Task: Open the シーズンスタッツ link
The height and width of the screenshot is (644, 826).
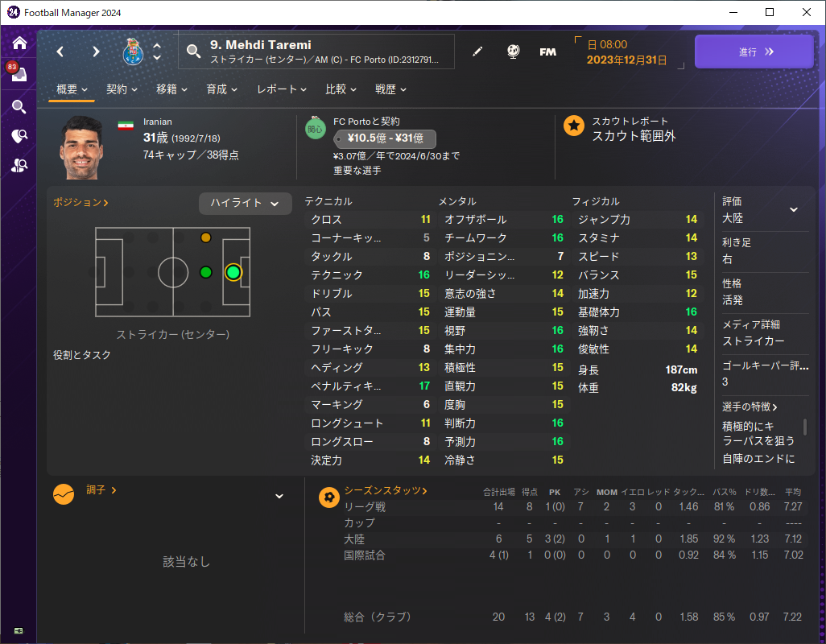Action: [x=385, y=490]
